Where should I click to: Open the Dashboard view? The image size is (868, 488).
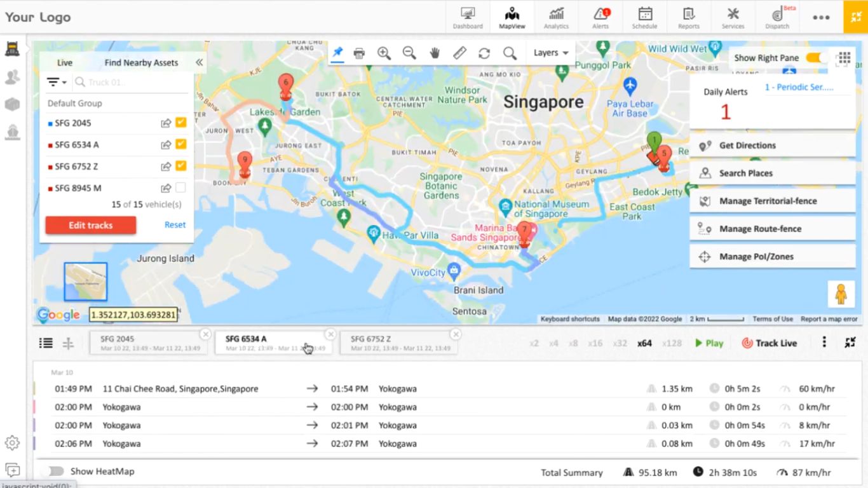[x=468, y=17]
